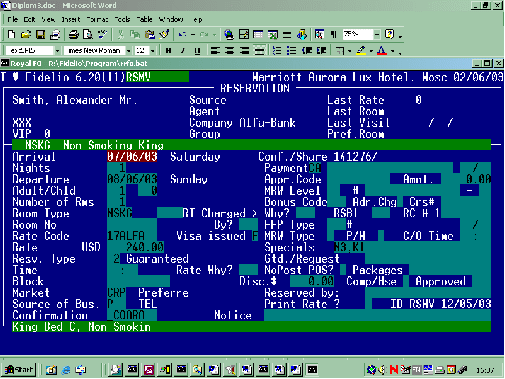The width and height of the screenshot is (505, 379).
Task: Open the File menu in Word
Action: [x=13, y=19]
